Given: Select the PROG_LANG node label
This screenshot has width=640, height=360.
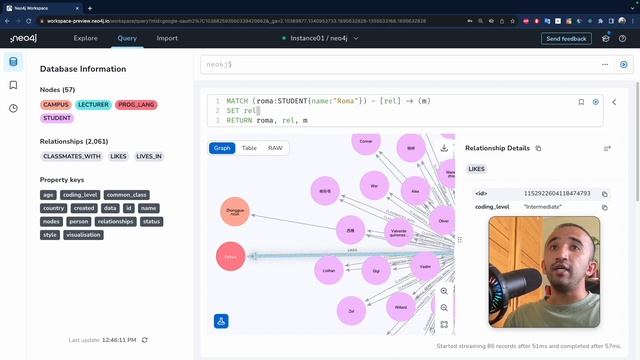Looking at the screenshot, I should tap(136, 105).
